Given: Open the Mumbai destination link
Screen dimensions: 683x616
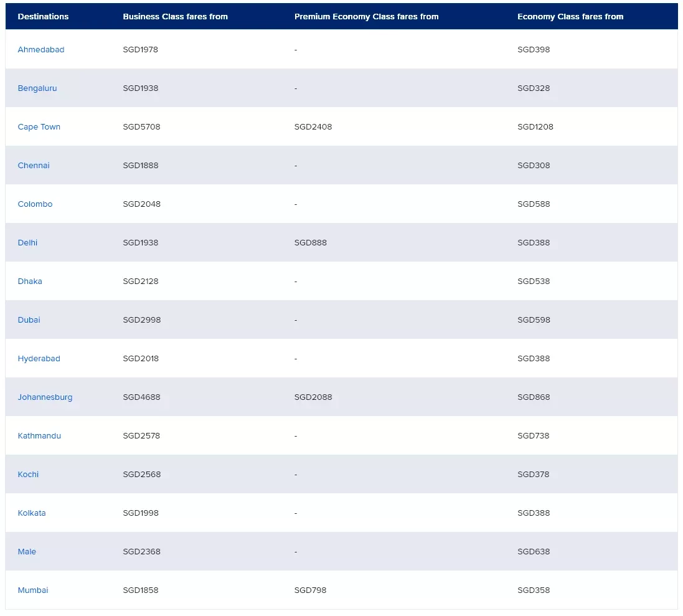Looking at the screenshot, I should point(32,590).
